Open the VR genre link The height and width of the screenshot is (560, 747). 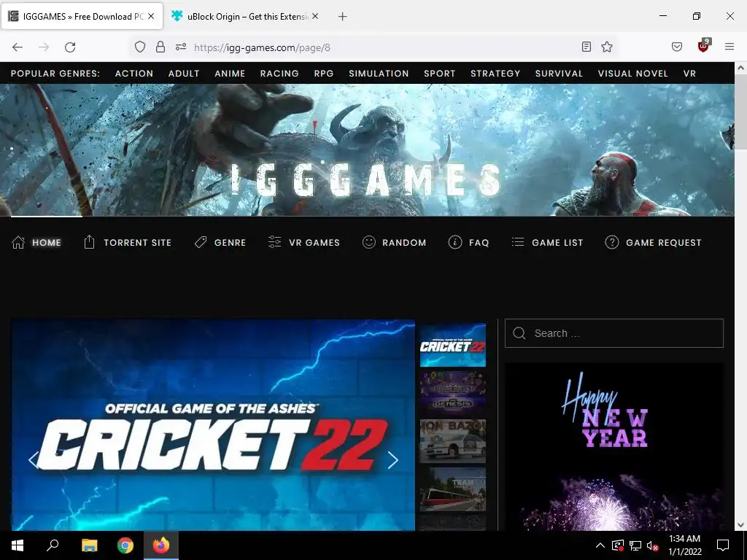(690, 74)
